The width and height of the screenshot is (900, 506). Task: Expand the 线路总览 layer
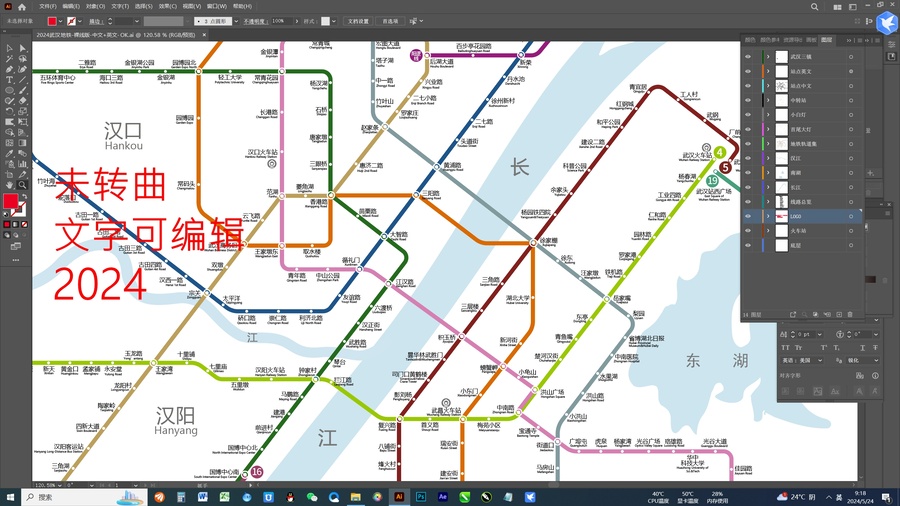click(x=768, y=201)
